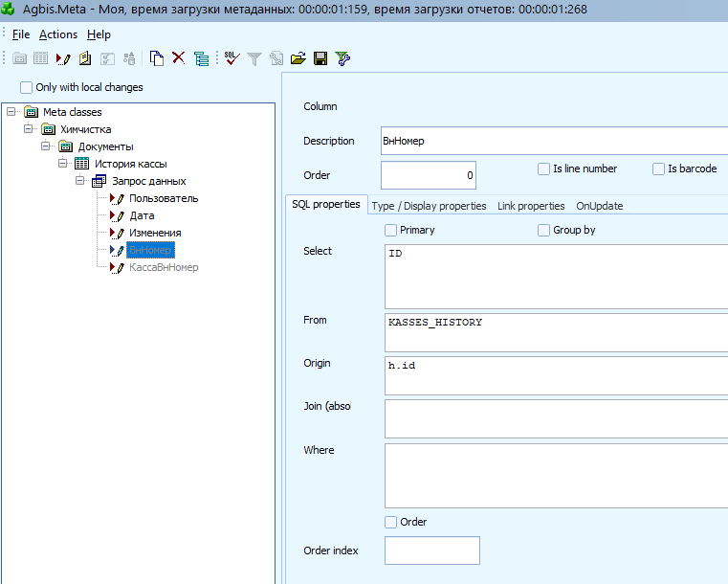
Task: Click the gray funnel filter icon
Action: click(x=254, y=59)
